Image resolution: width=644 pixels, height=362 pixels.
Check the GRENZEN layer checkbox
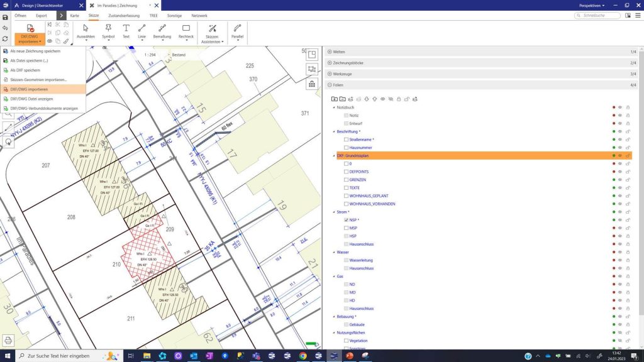346,180
